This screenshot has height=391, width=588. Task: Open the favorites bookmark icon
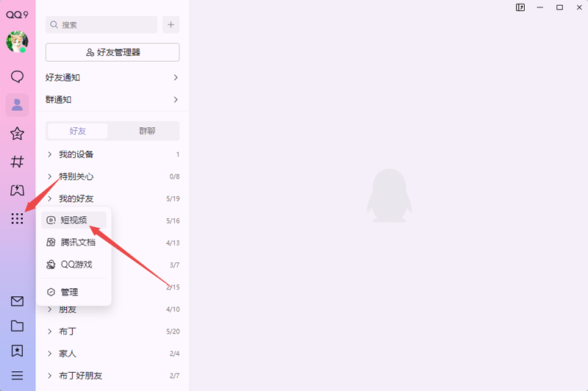[17, 351]
